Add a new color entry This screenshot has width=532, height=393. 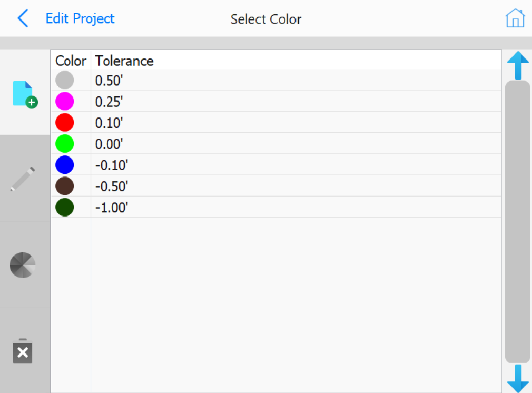click(x=25, y=94)
